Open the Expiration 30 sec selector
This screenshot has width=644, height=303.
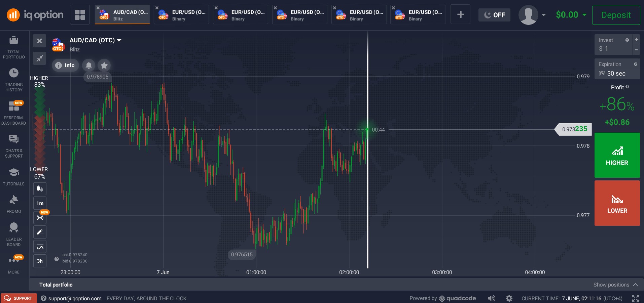pos(617,69)
